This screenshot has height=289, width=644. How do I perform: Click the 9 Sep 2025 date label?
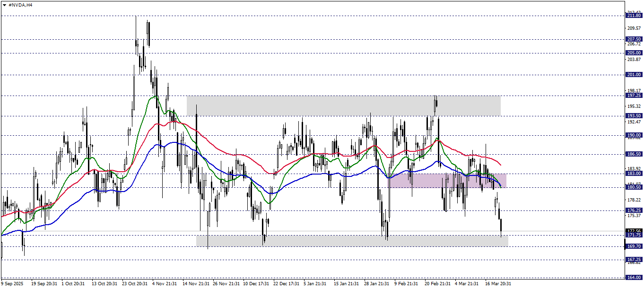12,284
